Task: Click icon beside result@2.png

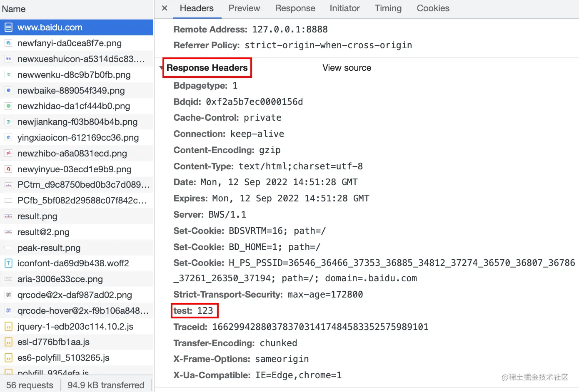Action: (x=8, y=232)
